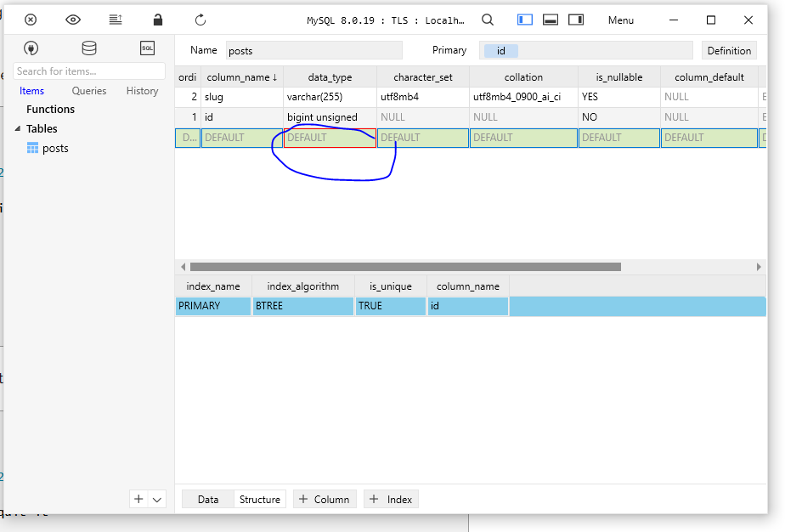Toggle the left sidebar panel icon

(x=524, y=19)
